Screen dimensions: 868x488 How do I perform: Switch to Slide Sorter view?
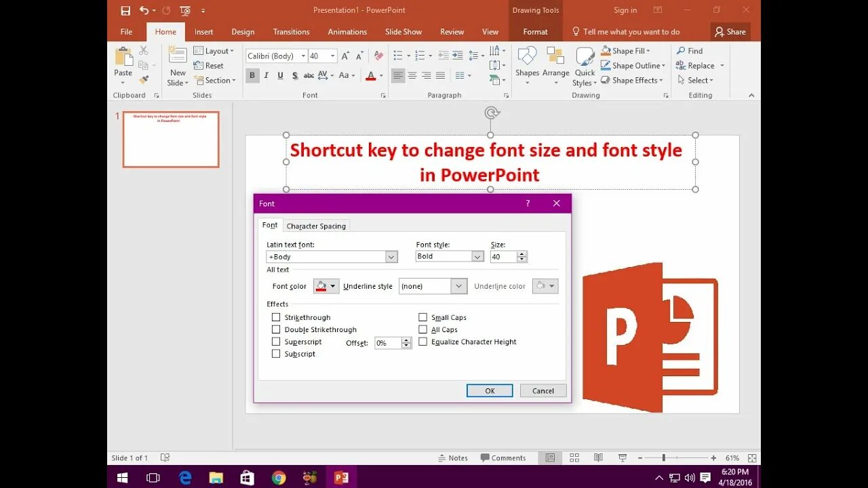574,458
